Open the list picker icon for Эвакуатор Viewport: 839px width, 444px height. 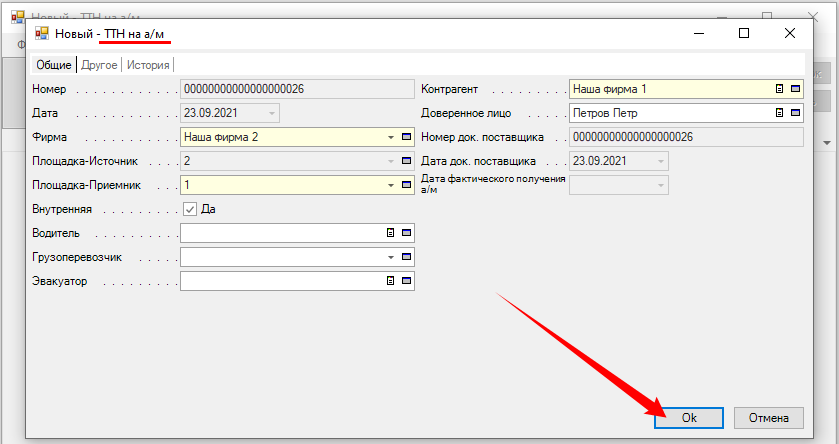tap(391, 281)
